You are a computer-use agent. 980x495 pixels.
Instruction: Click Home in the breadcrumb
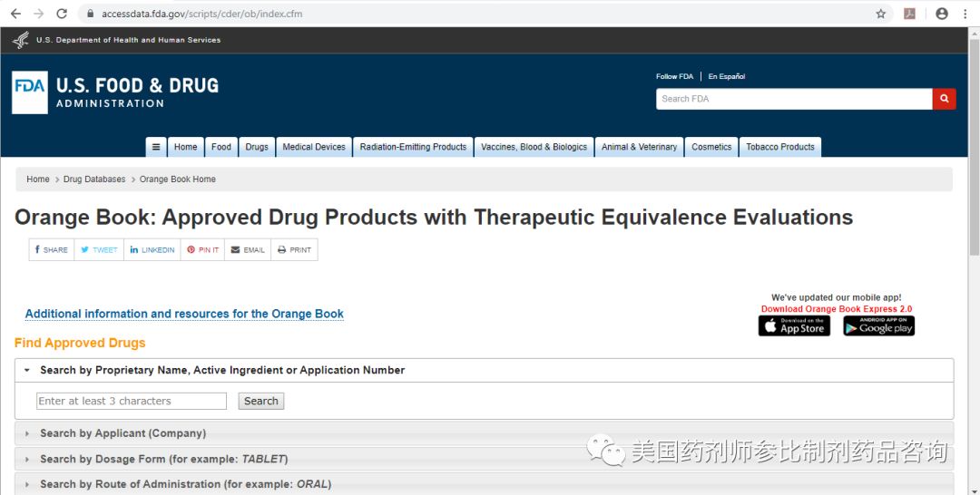(37, 180)
